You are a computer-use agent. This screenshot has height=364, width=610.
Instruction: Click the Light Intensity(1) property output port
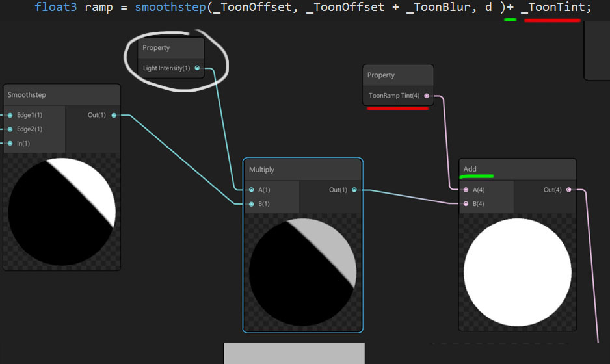197,68
